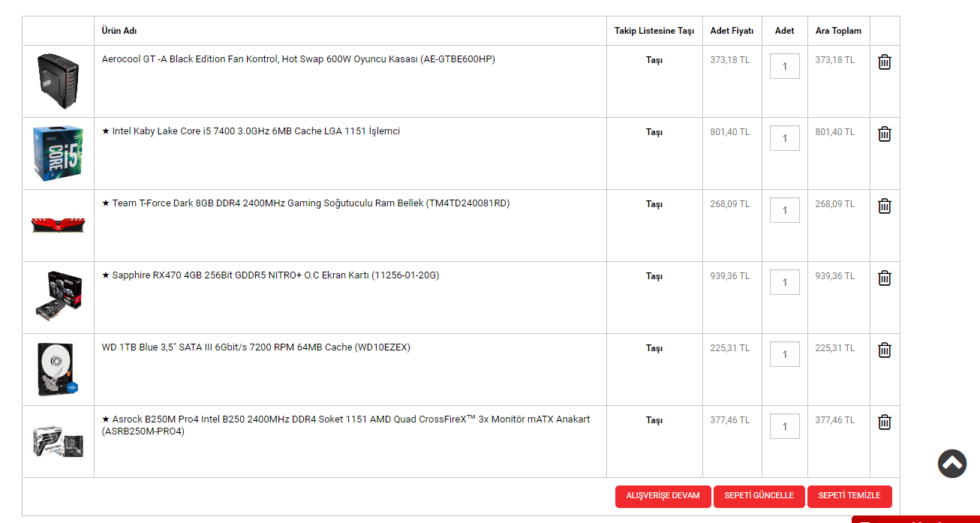980x523 pixels.
Task: Select quantity box for Team T-Force RAM
Action: [785, 210]
